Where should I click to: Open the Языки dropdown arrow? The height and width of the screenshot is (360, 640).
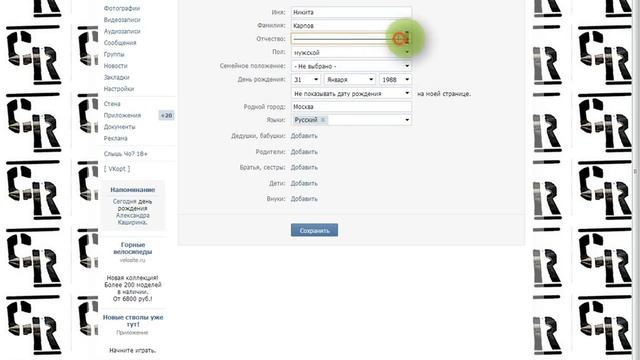tap(407, 120)
